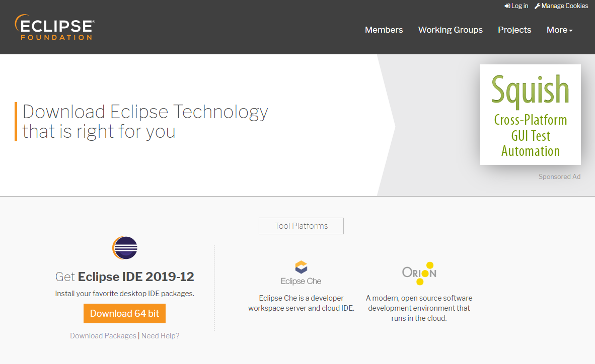Click the Eclipse Che description text
The width and height of the screenshot is (595, 364).
[302, 303]
